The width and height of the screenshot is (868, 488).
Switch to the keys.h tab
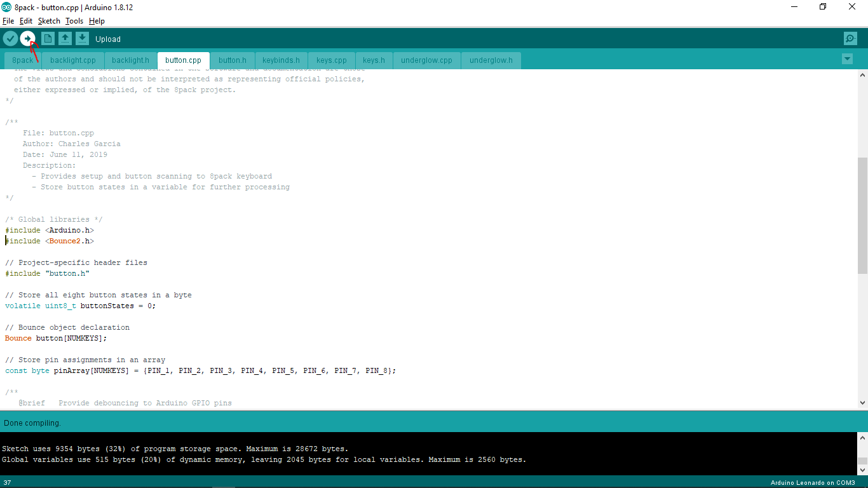click(x=374, y=60)
